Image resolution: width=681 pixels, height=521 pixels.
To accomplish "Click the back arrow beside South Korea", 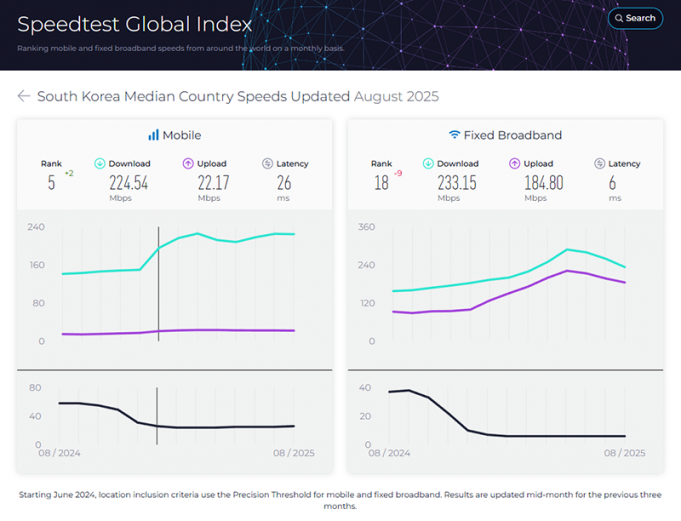I will coord(23,96).
